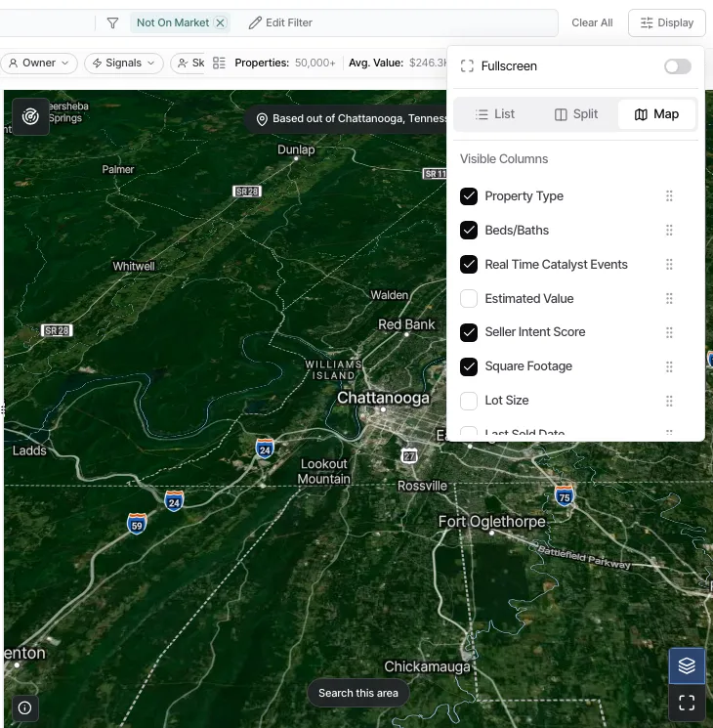Click the Avg. Value amount
Image resolution: width=713 pixels, height=728 pixels.
[x=428, y=63]
